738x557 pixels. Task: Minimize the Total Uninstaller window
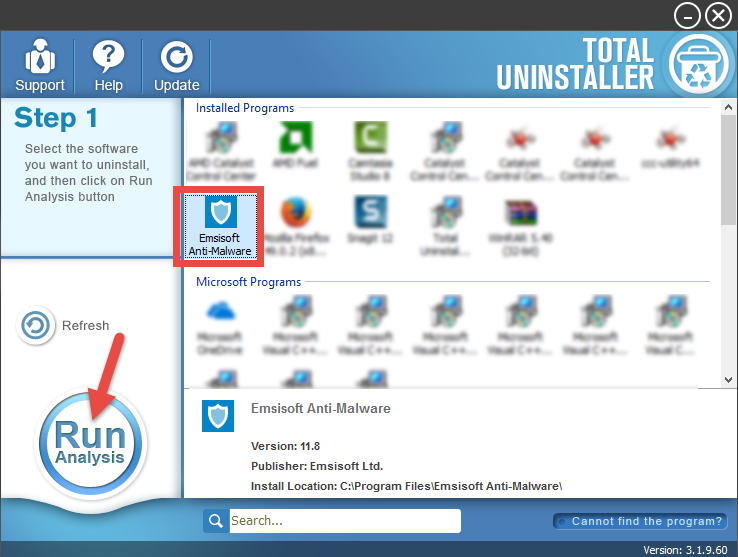(687, 16)
